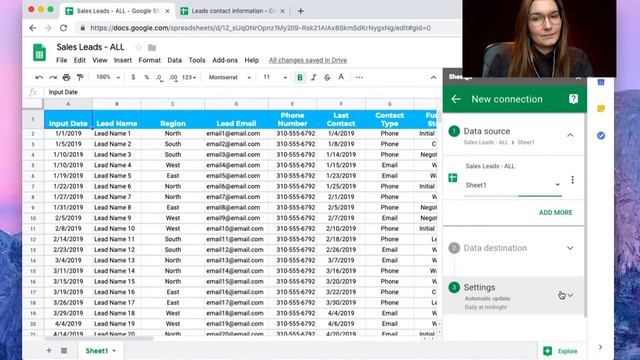The image size is (640, 360).
Task: Open the all sheets list icon
Action: click(64, 351)
